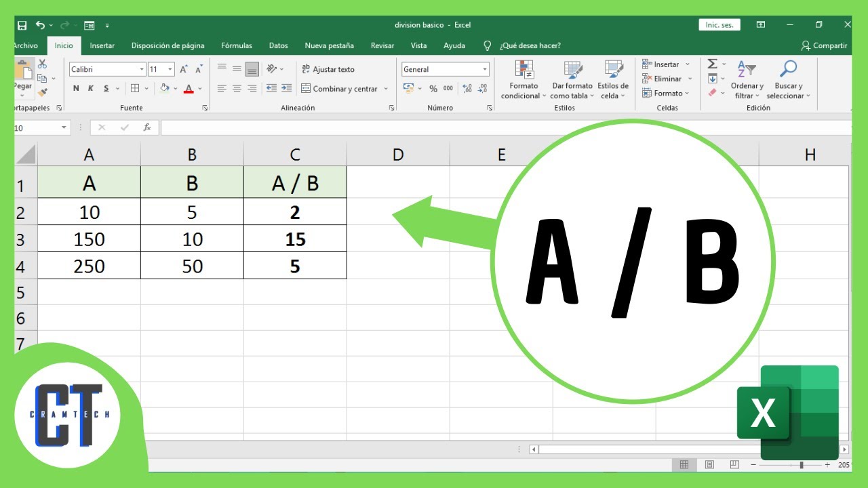The image size is (868, 488).
Task: Toggle bottom vertical alignment
Action: [252, 68]
